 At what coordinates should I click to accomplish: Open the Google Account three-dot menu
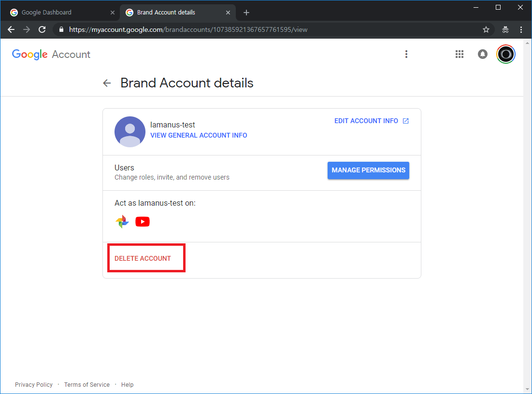click(x=406, y=54)
